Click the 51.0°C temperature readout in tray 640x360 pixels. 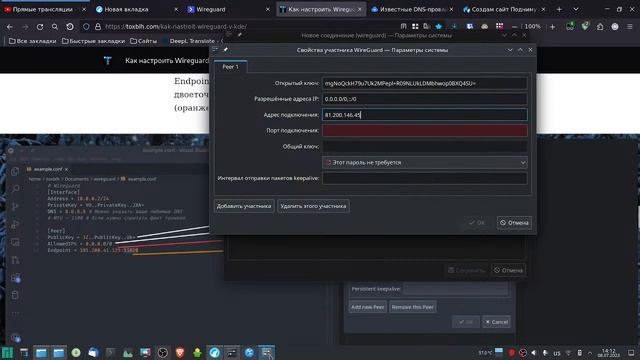coord(485,353)
